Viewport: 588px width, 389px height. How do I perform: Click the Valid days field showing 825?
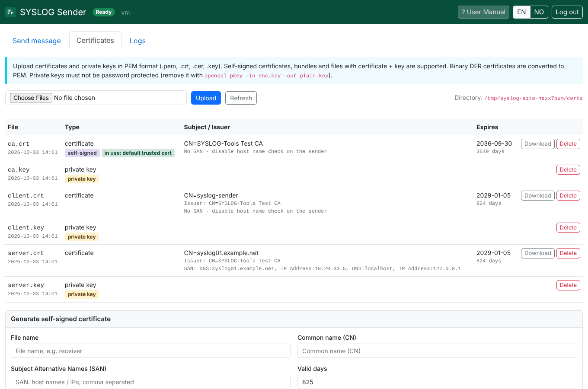(437, 382)
